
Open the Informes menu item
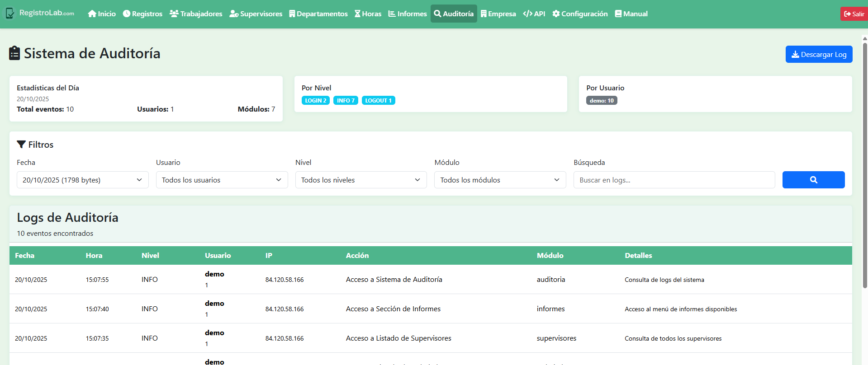pyautogui.click(x=408, y=14)
